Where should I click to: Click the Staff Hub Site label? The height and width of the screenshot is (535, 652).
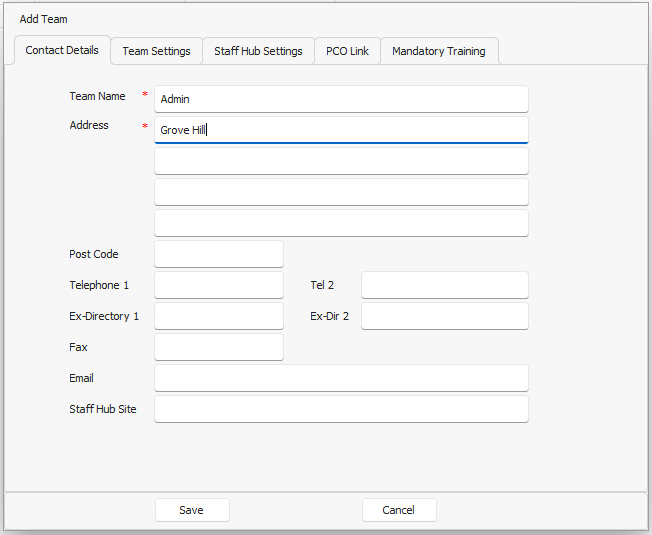click(103, 409)
